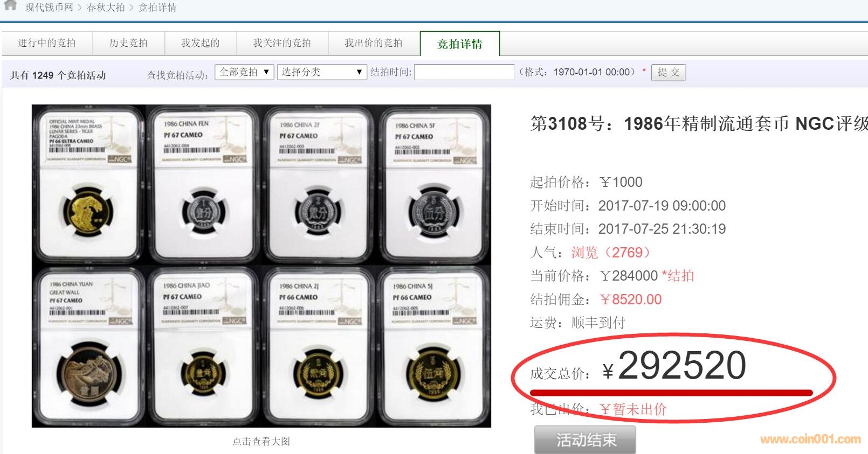This screenshot has height=454, width=868.
Task: Click the 活动结束 button
Action: 585,440
